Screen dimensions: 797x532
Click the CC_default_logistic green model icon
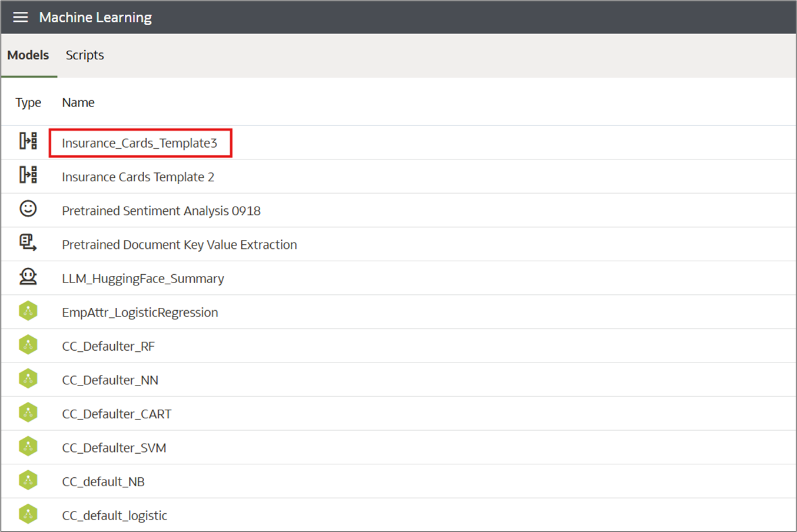[28, 514]
